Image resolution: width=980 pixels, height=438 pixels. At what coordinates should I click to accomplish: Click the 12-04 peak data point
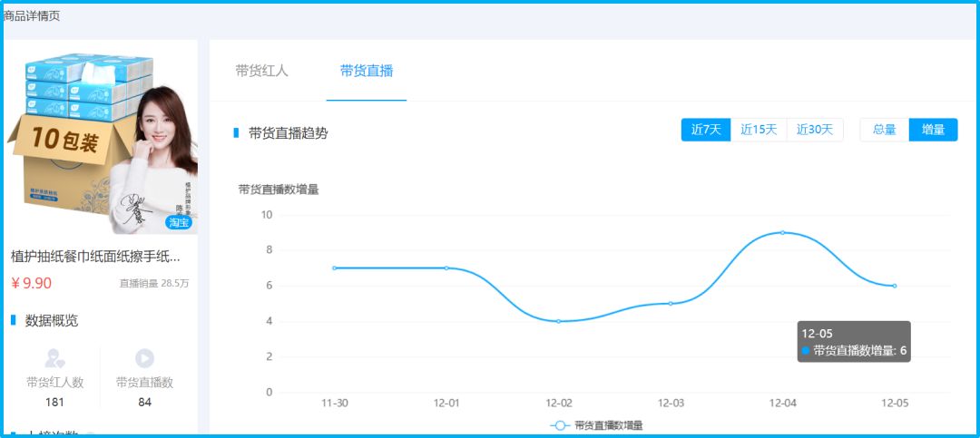(x=783, y=233)
